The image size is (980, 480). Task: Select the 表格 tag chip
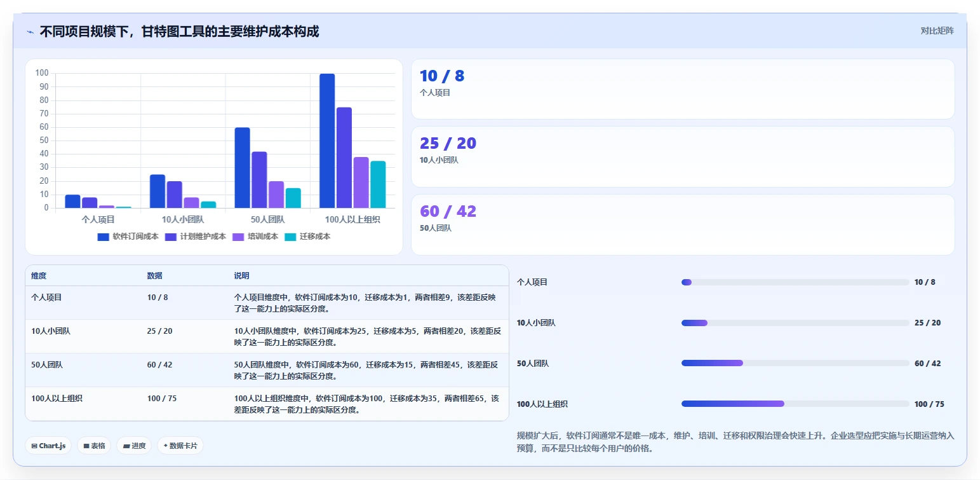tap(94, 446)
